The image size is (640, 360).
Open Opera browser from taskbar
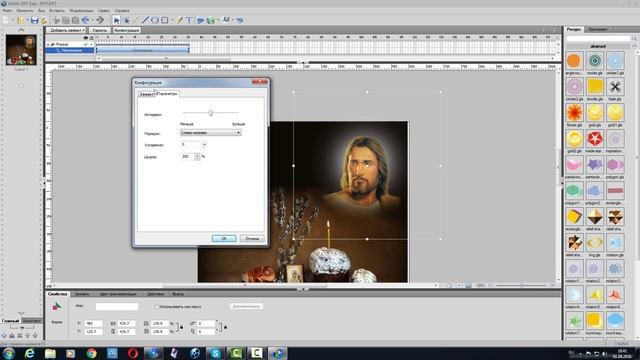[133, 353]
